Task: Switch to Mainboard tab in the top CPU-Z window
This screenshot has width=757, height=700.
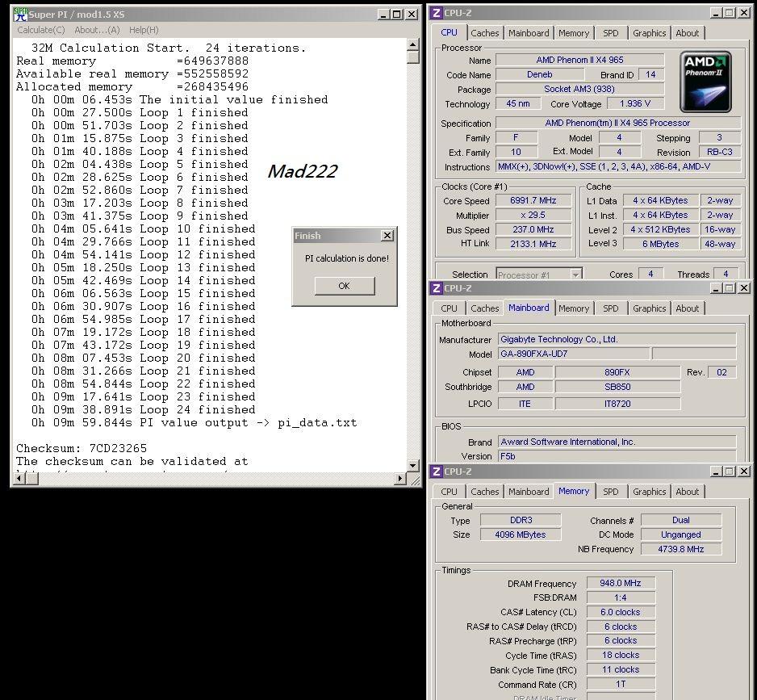Action: point(529,33)
